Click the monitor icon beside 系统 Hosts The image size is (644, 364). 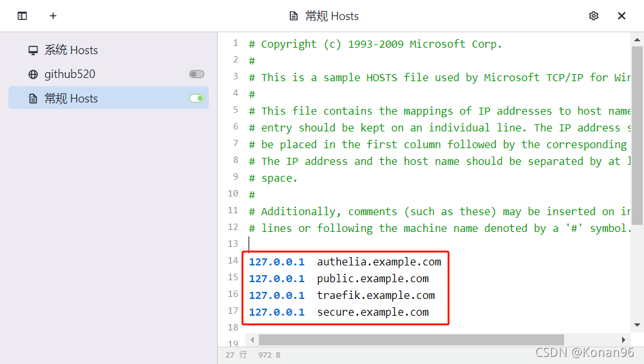pos(33,50)
